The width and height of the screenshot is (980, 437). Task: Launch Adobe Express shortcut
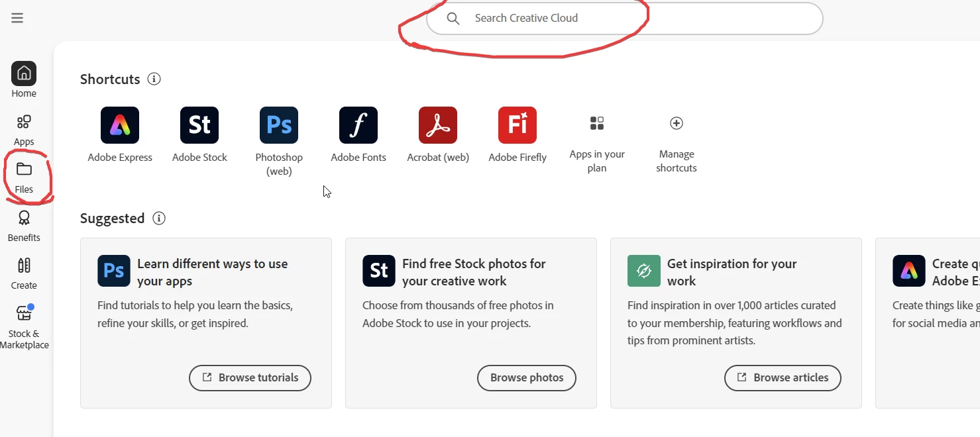click(120, 135)
